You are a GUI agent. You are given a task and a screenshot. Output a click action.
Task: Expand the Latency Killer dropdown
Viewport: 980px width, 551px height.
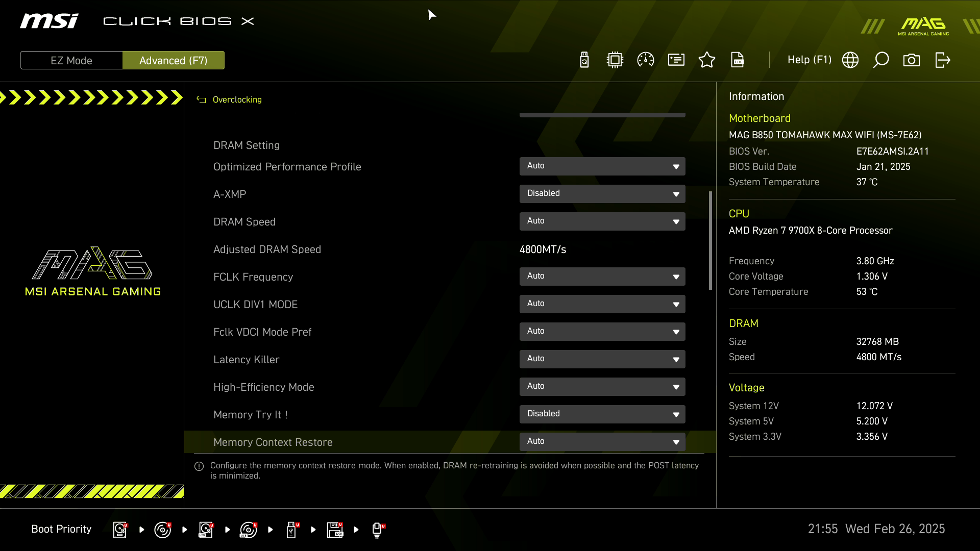pos(602,359)
